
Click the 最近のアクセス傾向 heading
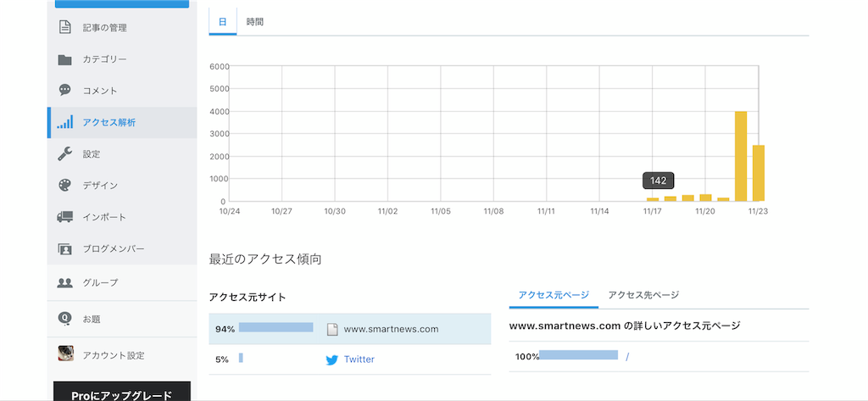(265, 259)
